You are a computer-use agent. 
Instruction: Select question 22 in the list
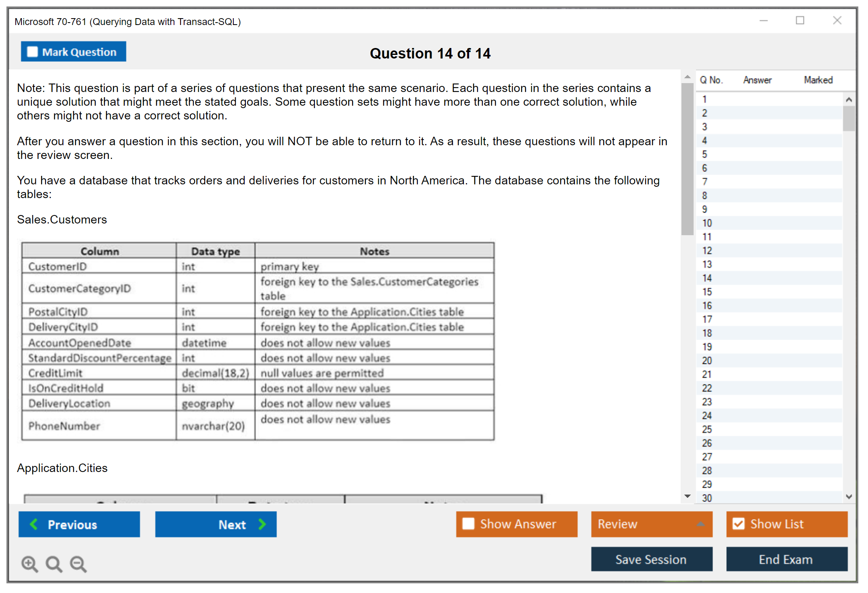[x=707, y=388]
